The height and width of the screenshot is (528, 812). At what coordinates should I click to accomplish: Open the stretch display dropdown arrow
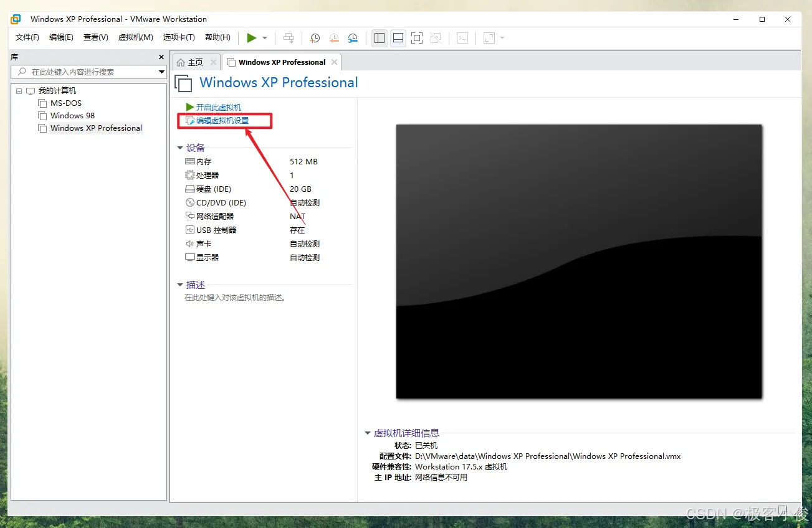pos(502,38)
